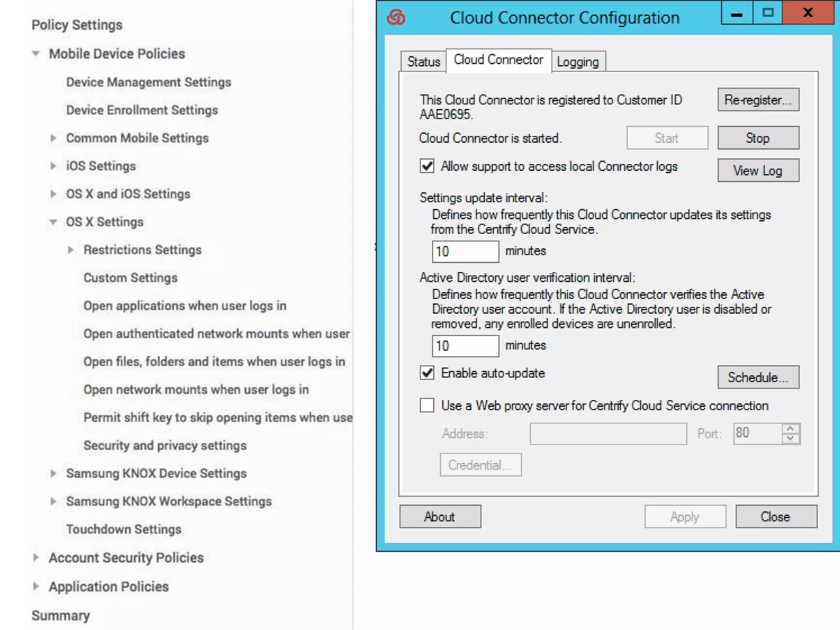The image size is (840, 630).
Task: Collapse the Mobile Device Policies tree node
Action: point(36,54)
